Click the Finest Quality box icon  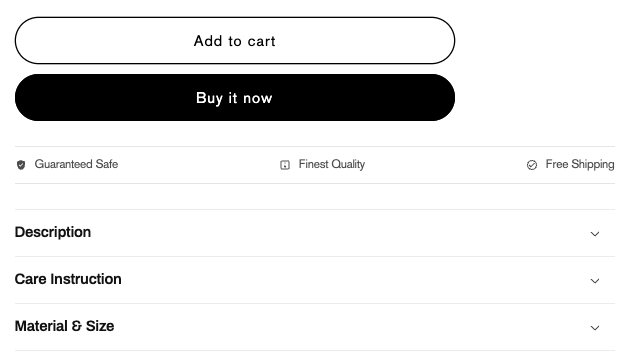pyautogui.click(x=285, y=165)
